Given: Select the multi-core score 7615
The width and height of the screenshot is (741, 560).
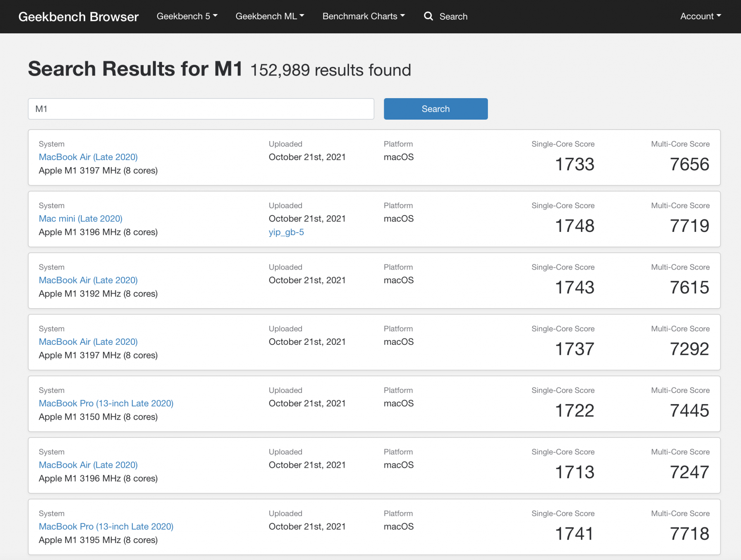Looking at the screenshot, I should point(690,287).
